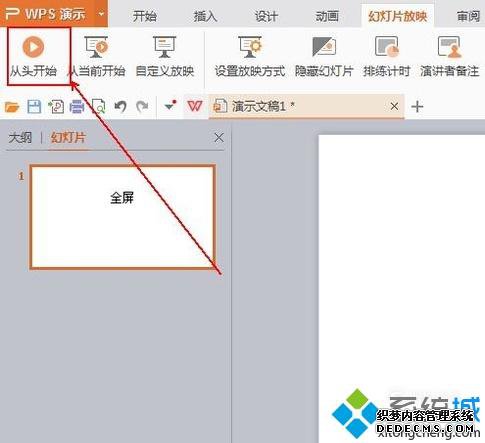Open print preview icon
The height and width of the screenshot is (443, 485).
coord(99,107)
